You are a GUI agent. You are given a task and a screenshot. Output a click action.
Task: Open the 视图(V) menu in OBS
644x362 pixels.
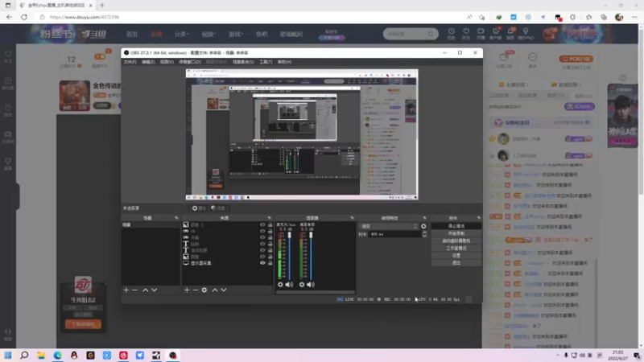(x=167, y=62)
